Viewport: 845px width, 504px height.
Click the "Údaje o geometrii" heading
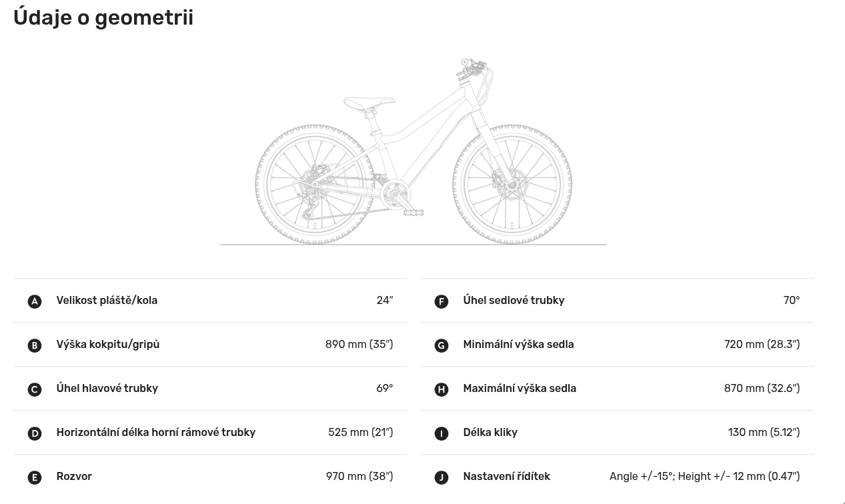[103, 17]
